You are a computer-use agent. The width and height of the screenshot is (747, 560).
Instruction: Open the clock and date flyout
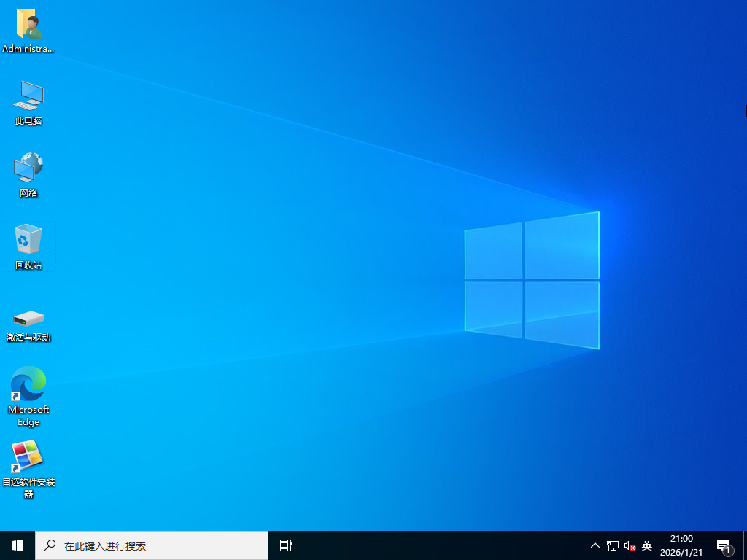coord(681,545)
